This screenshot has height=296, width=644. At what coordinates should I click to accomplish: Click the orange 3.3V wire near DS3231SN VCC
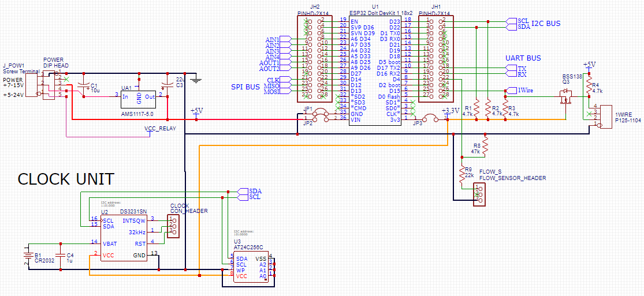pos(90,265)
